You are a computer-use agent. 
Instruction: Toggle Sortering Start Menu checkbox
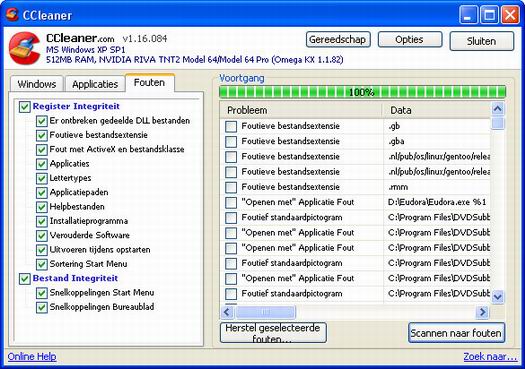[41, 264]
